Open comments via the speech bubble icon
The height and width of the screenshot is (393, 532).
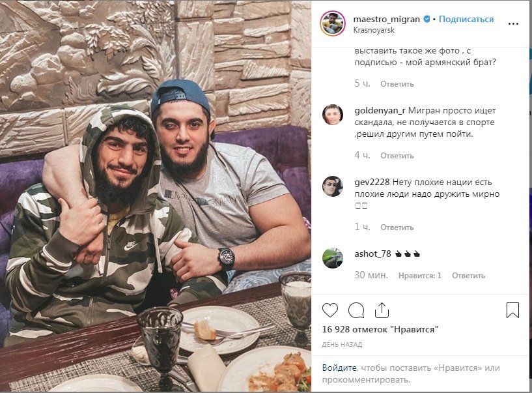pyautogui.click(x=356, y=310)
